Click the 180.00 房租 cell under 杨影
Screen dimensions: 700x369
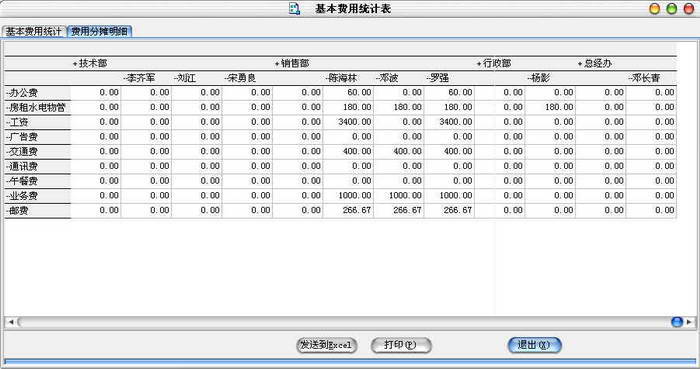point(550,107)
